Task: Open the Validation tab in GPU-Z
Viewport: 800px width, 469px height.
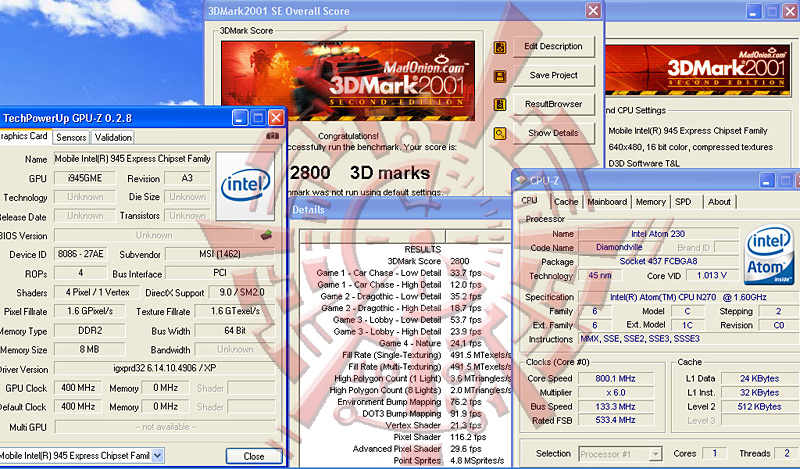Action: pos(113,137)
